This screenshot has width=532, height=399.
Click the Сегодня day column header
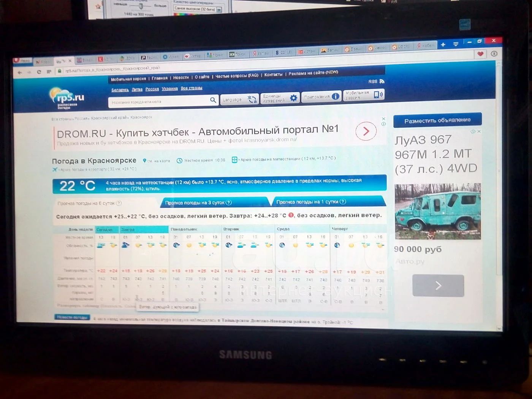pos(107,230)
